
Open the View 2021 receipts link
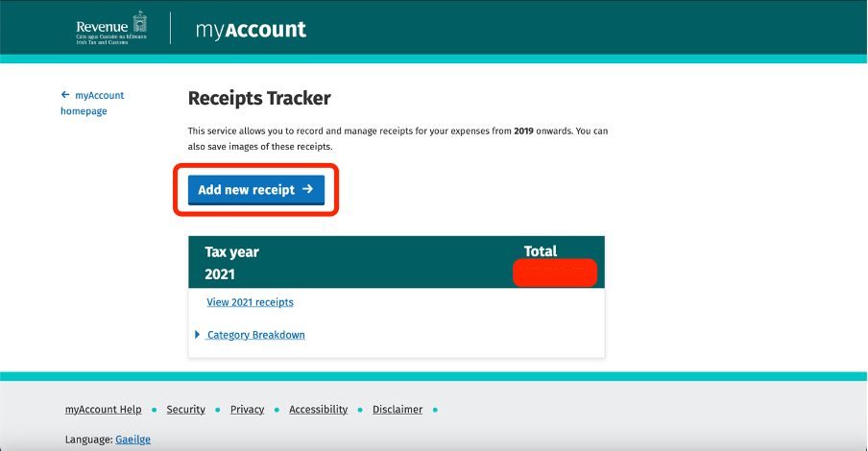click(x=251, y=302)
